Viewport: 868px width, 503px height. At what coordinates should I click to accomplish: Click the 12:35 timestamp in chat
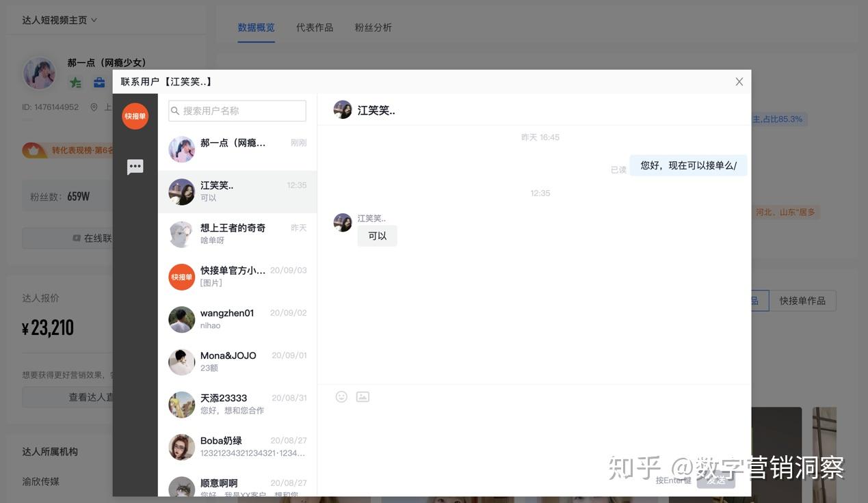540,193
